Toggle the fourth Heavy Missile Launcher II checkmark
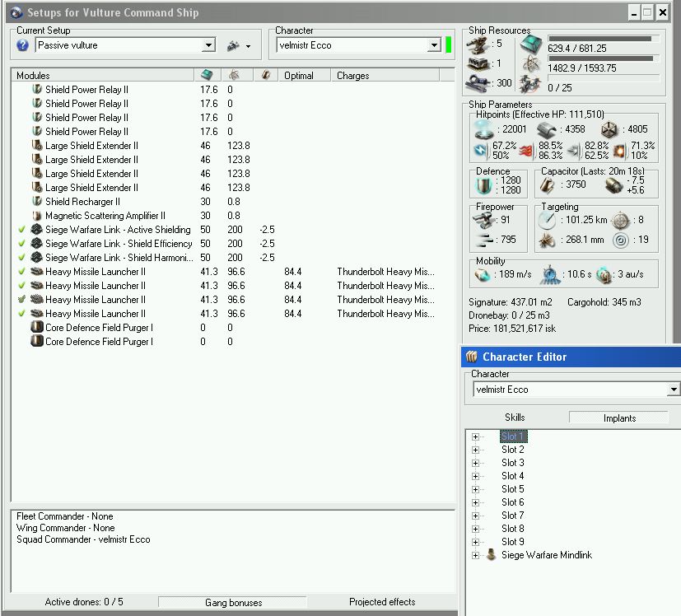This screenshot has height=616, width=681. [21, 313]
